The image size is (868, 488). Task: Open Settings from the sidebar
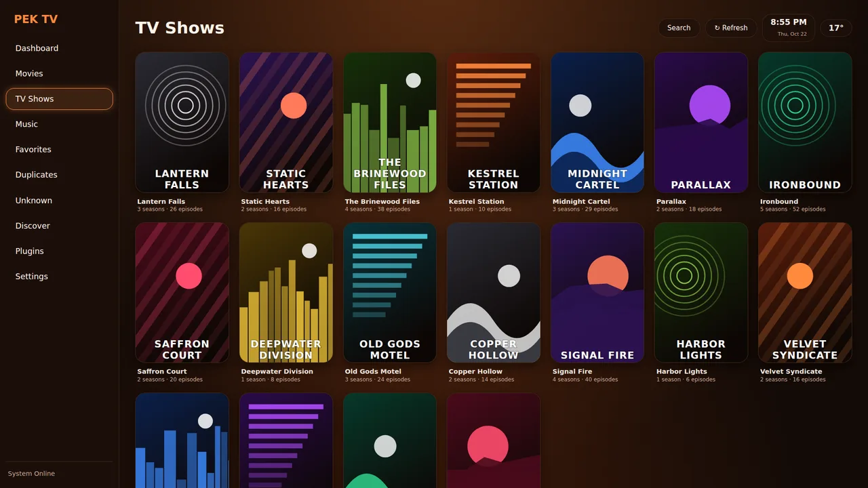pos(59,277)
